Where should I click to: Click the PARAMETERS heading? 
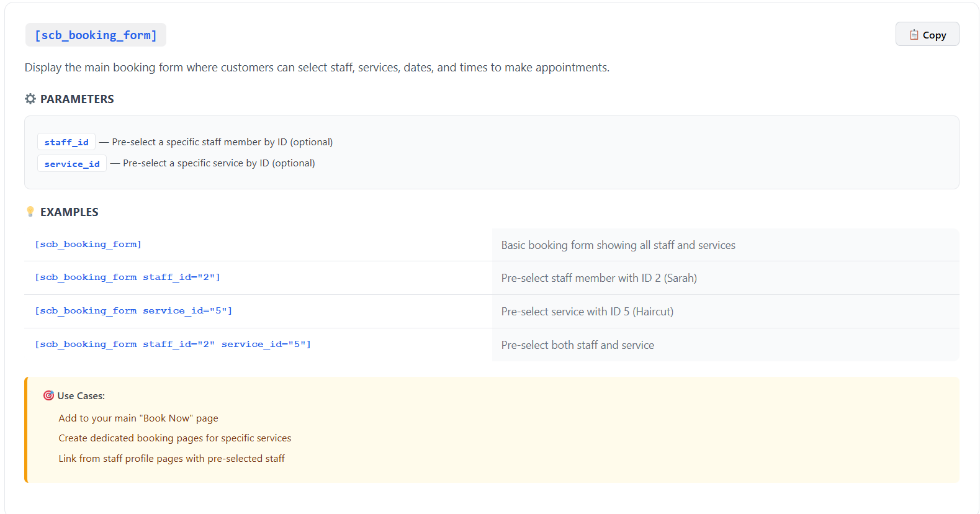tap(77, 99)
